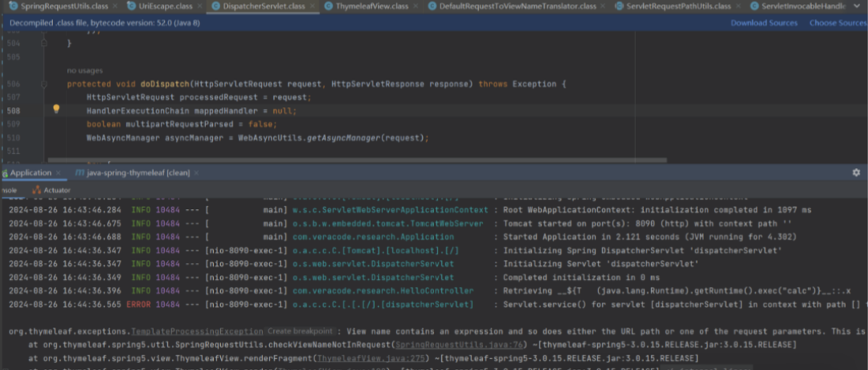This screenshot has width=868, height=370.
Task: Open the run panel settings gear
Action: [x=856, y=173]
